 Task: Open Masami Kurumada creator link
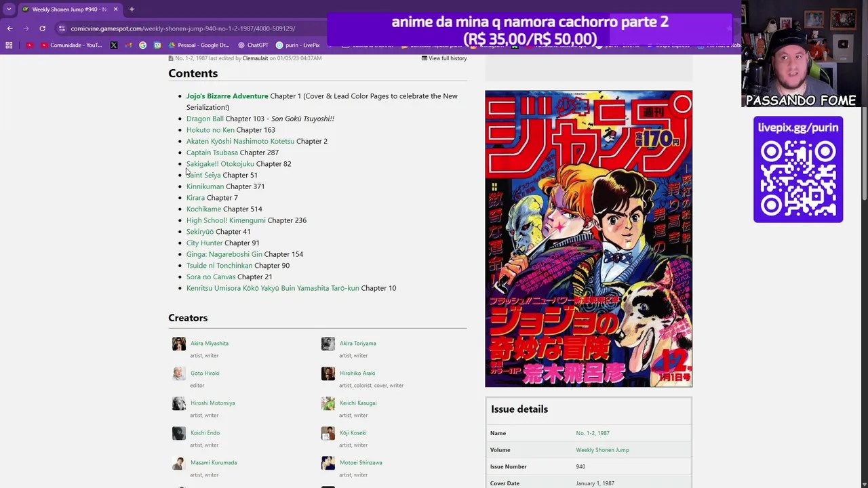pyautogui.click(x=214, y=463)
